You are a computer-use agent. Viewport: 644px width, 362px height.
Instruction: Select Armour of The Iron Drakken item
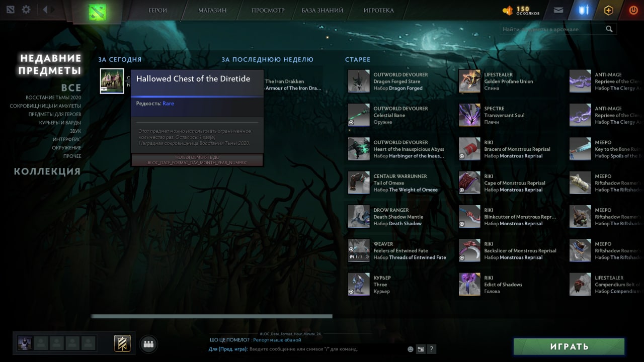coord(293,88)
